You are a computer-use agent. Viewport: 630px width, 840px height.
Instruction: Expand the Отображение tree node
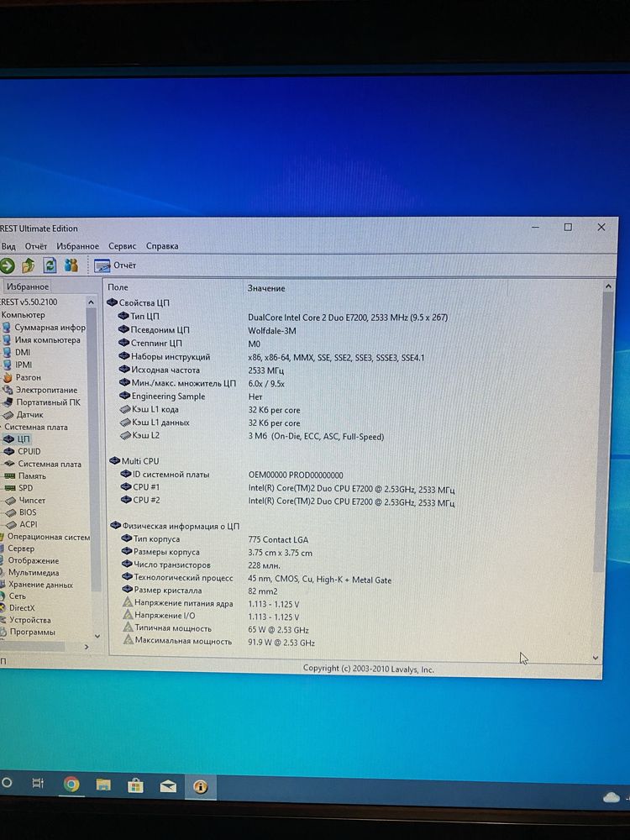pos(30,561)
